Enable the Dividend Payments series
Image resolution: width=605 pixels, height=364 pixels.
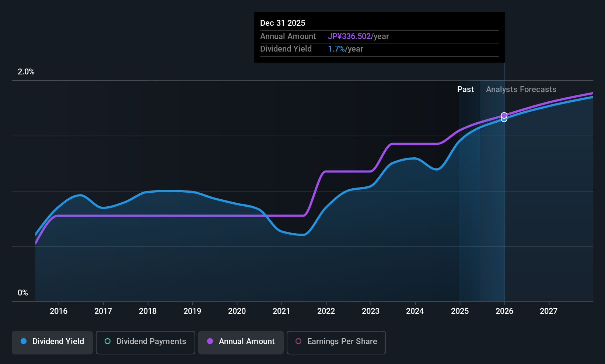146,342
